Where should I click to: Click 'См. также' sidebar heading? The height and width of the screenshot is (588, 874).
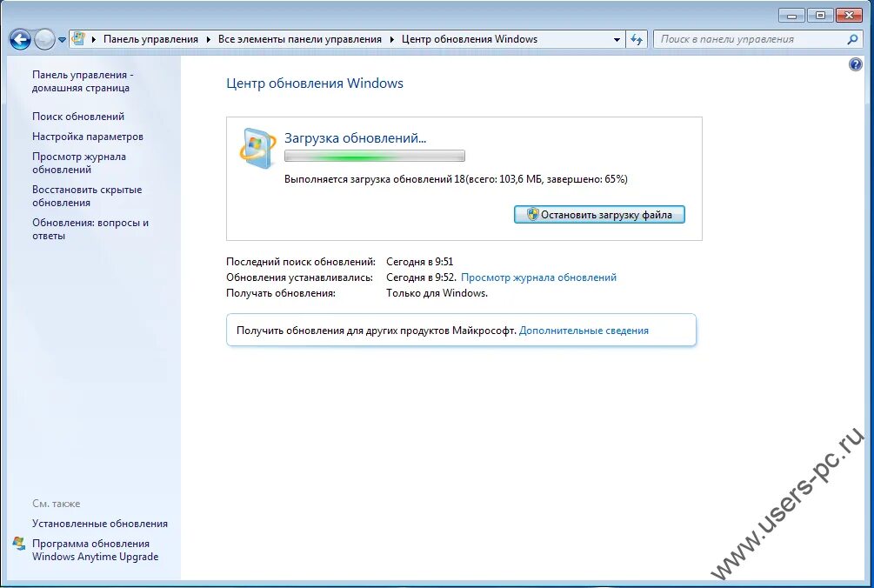[x=56, y=504]
